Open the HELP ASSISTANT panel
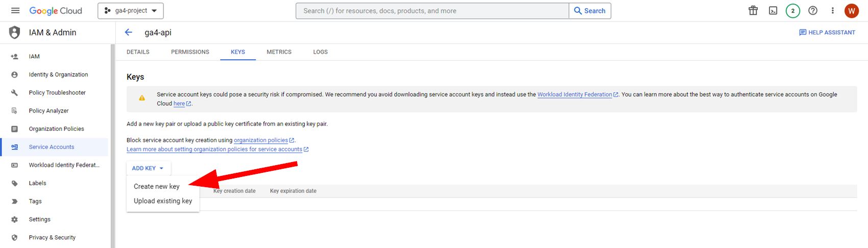This screenshot has width=868, height=248. click(827, 32)
